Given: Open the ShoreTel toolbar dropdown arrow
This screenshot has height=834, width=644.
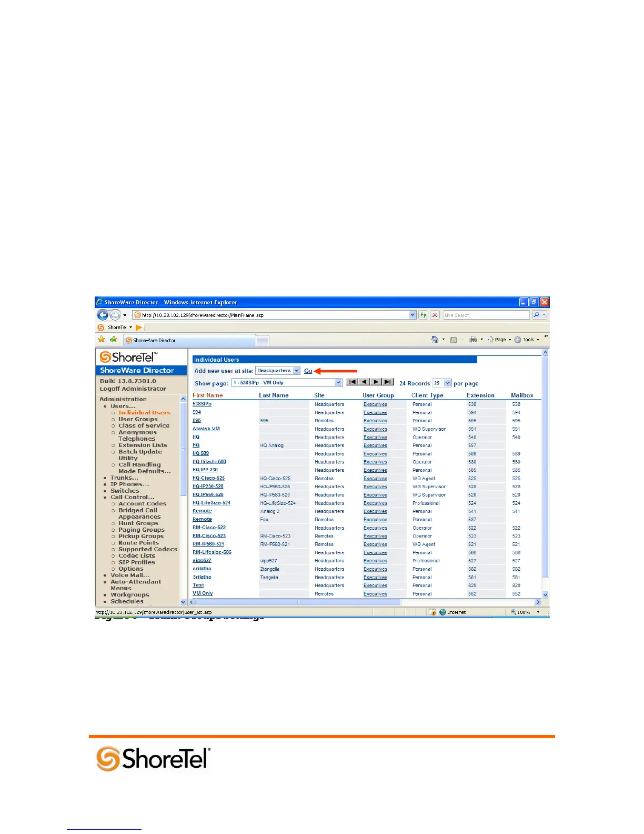Looking at the screenshot, I should pyautogui.click(x=130, y=327).
